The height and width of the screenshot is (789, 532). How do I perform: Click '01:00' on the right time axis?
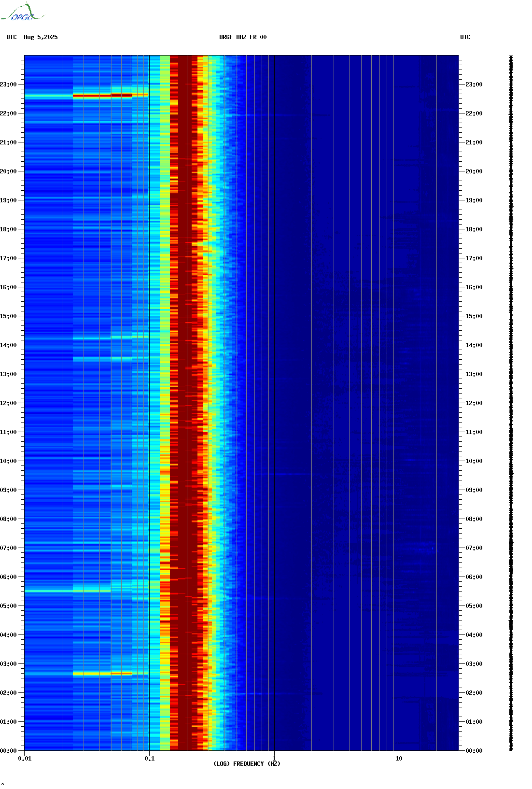pos(474,722)
